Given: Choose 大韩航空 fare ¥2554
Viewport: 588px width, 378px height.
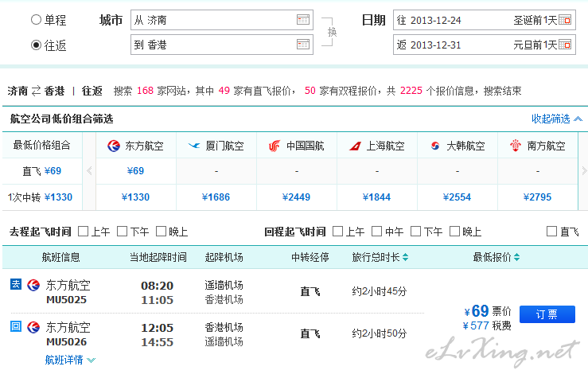Looking at the screenshot, I should point(458,197).
